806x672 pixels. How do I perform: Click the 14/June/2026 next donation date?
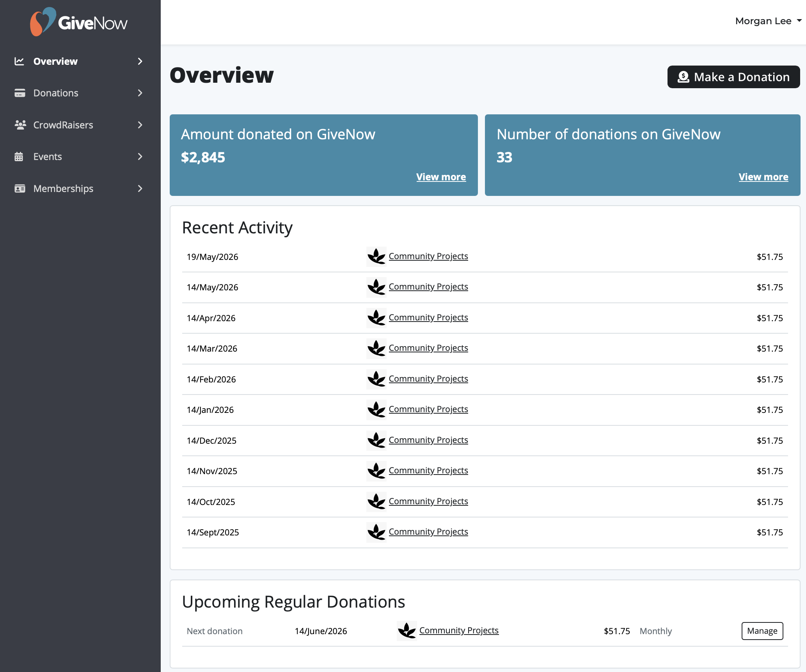(321, 631)
